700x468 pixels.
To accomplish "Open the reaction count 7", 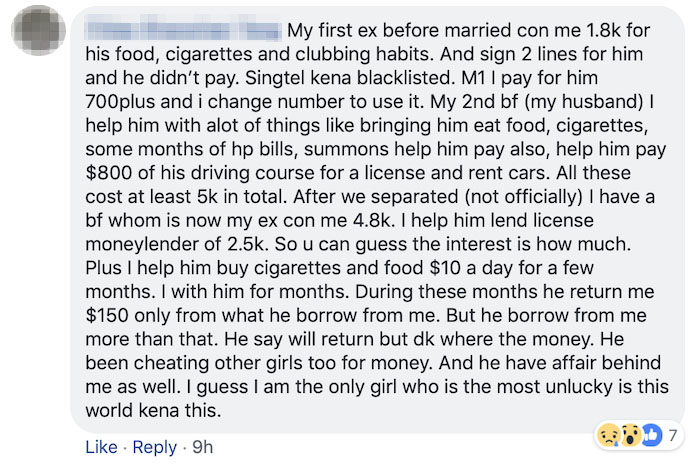I will click(x=672, y=435).
